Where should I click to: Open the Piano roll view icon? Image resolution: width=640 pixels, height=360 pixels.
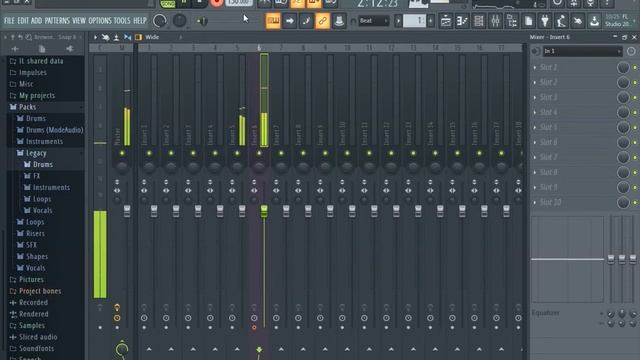click(462, 21)
